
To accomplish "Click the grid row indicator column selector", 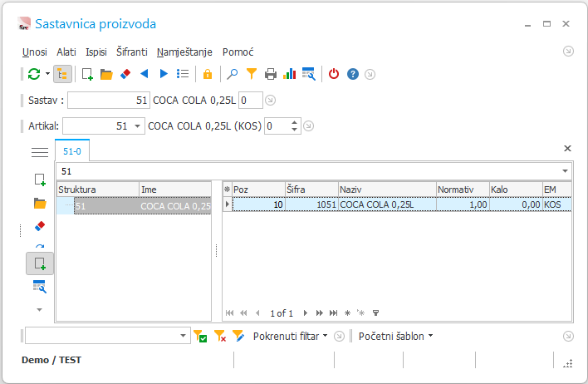I will pyautogui.click(x=227, y=190).
